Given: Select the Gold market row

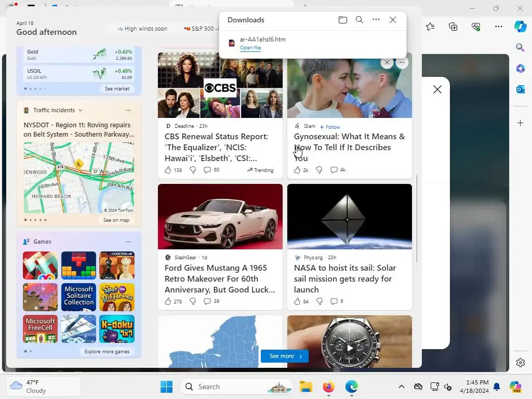Looking at the screenshot, I should click(79, 55).
